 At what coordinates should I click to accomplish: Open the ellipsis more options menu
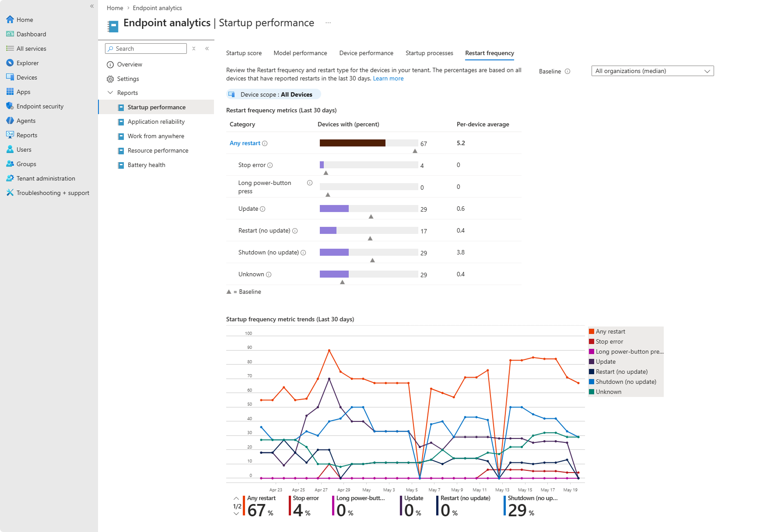[328, 23]
